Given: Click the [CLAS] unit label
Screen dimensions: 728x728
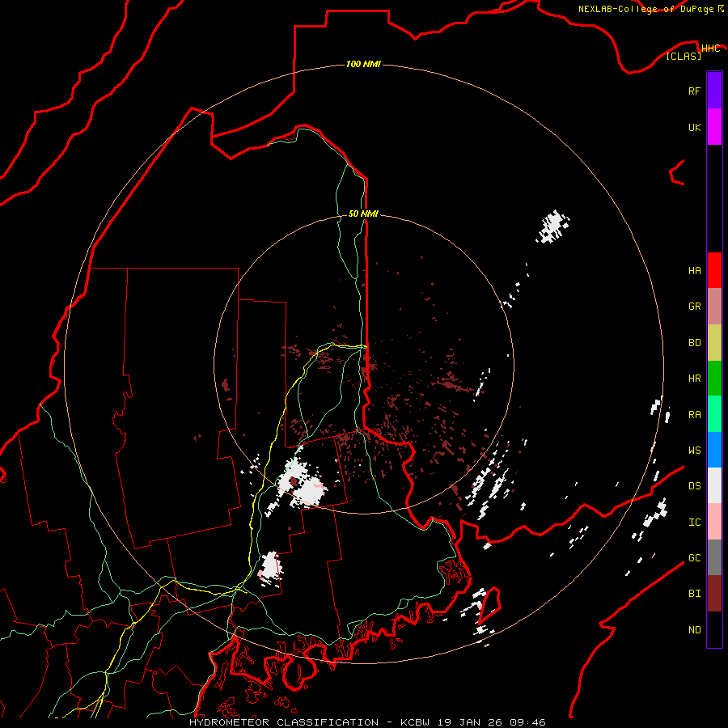Looking at the screenshot, I should point(684,57).
